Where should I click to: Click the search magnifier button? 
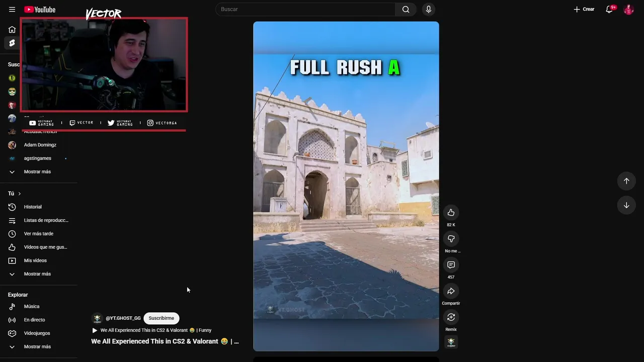pyautogui.click(x=406, y=9)
